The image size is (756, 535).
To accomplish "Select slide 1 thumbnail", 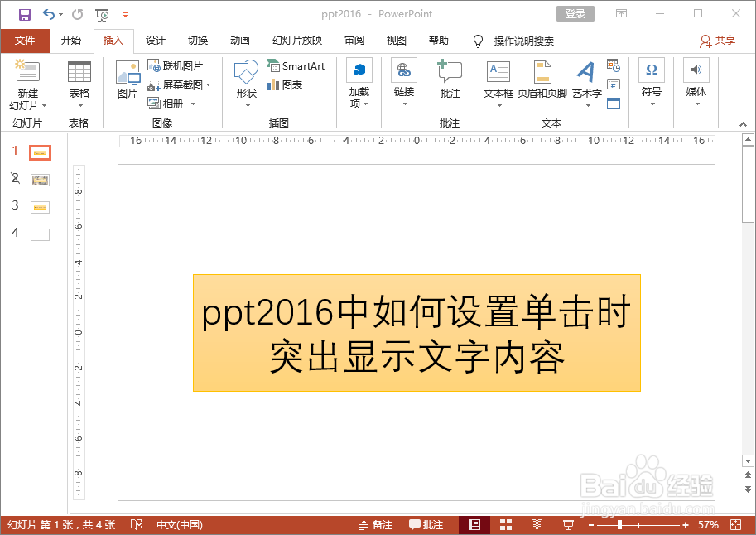I will pos(40,153).
